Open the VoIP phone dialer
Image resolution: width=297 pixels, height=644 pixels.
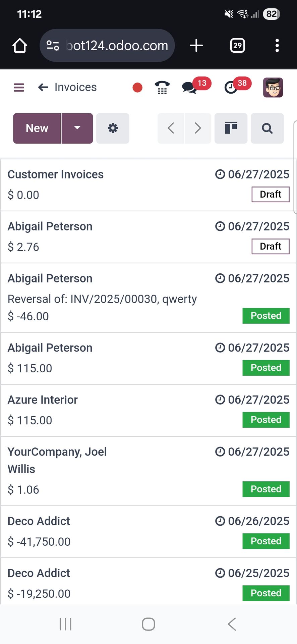[x=162, y=88]
